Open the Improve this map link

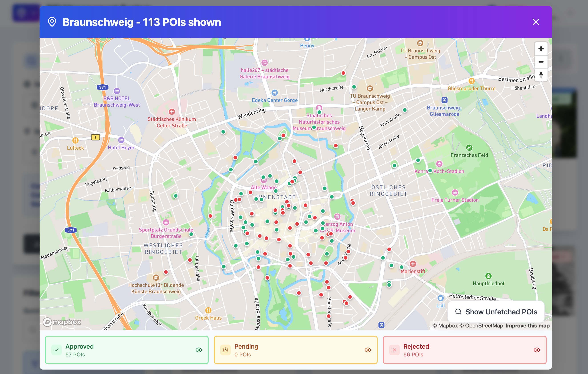pyautogui.click(x=528, y=326)
